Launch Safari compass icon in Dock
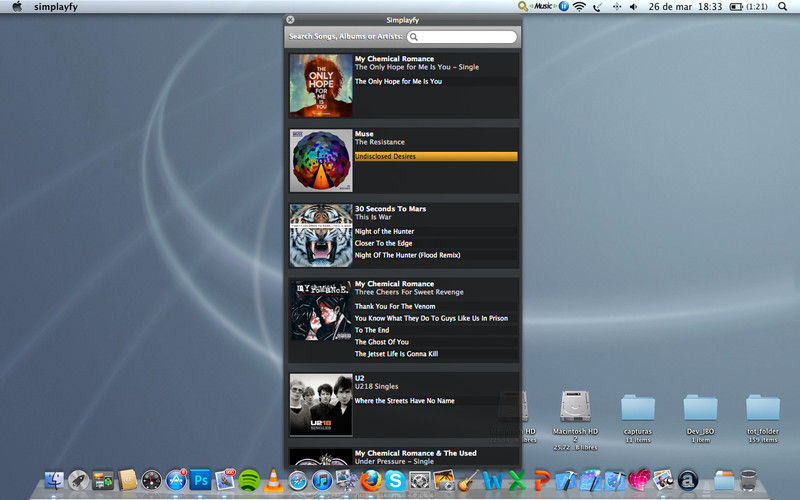This screenshot has width=800, height=500. click(297, 481)
